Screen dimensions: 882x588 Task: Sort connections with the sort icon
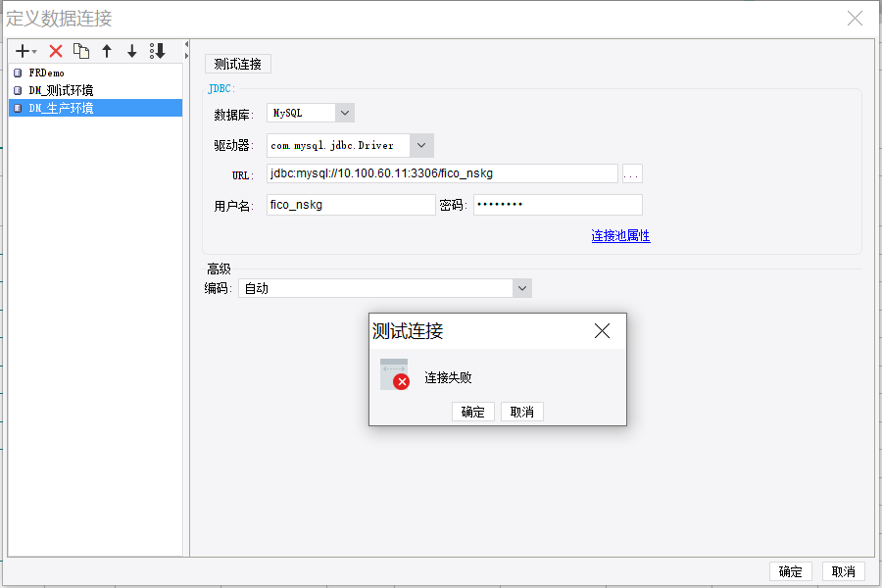pos(158,51)
